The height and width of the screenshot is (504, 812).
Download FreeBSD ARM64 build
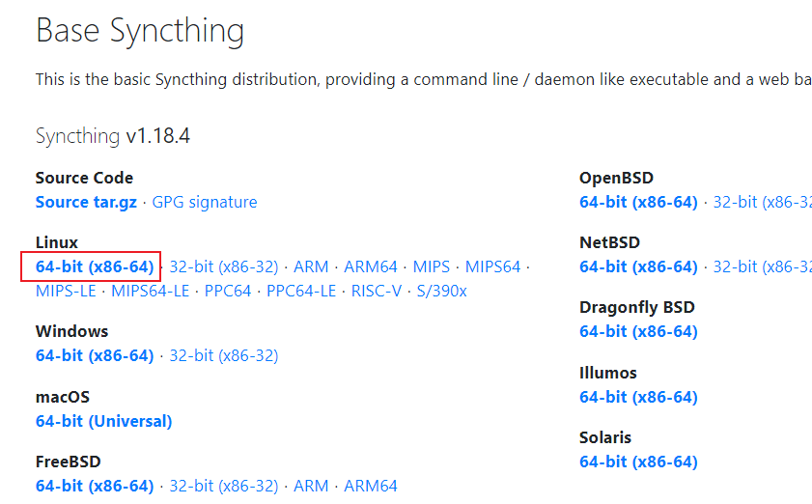[x=371, y=486]
